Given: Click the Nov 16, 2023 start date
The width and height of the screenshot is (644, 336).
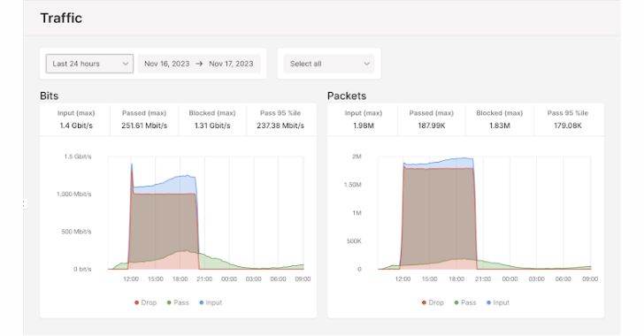Looking at the screenshot, I should 166,64.
